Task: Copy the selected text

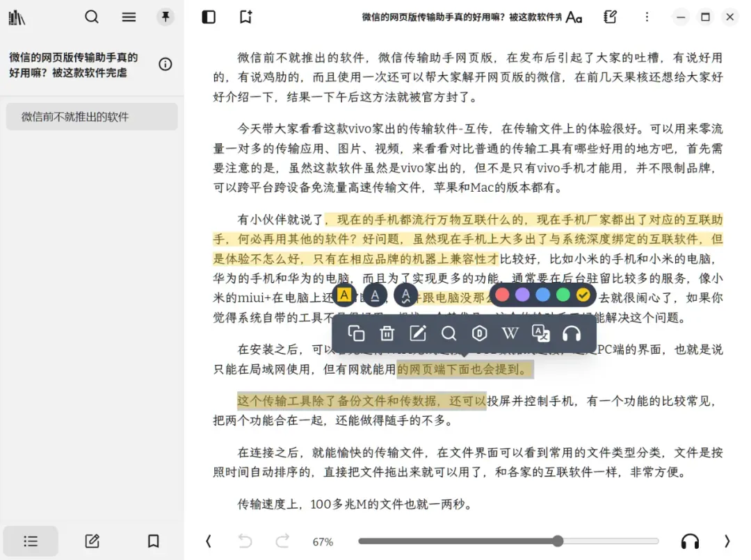Action: [x=356, y=333]
